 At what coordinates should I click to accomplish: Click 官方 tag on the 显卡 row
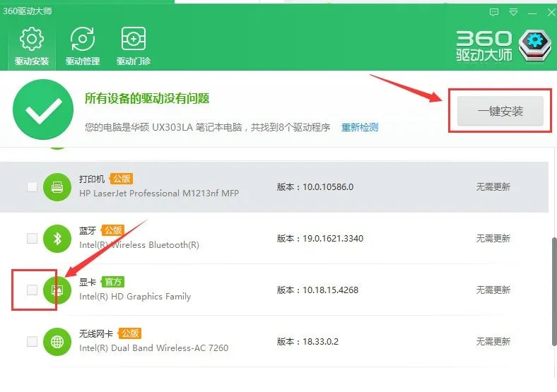pyautogui.click(x=113, y=282)
